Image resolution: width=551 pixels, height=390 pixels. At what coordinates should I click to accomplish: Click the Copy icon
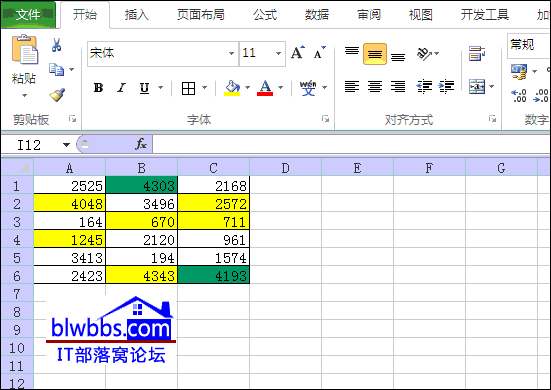coord(56,70)
